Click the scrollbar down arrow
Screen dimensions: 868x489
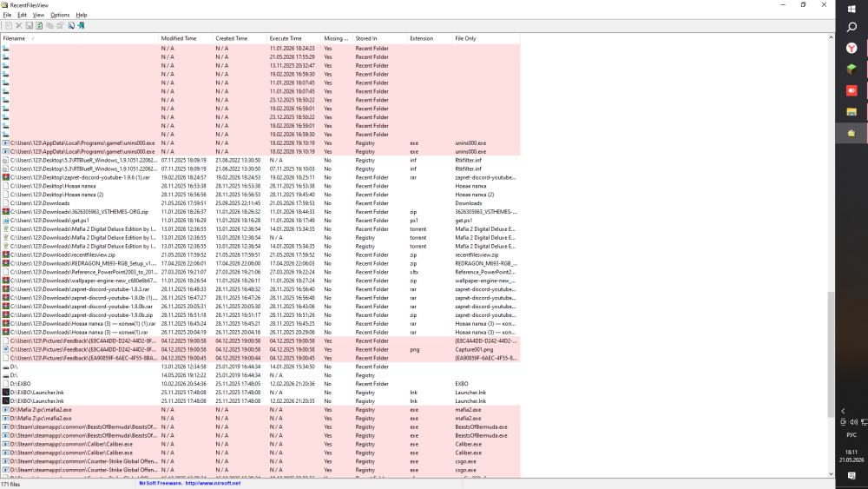coord(831,474)
